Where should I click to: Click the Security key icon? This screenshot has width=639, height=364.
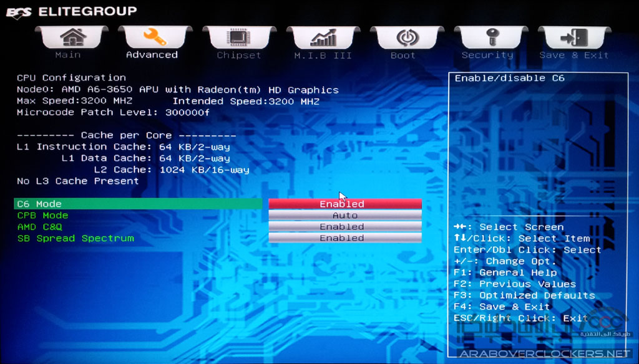pos(490,38)
